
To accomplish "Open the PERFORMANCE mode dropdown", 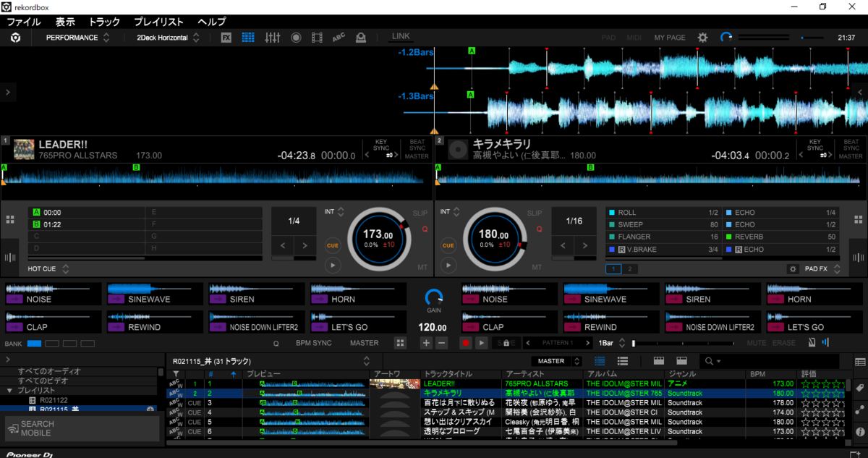I will 78,38.
